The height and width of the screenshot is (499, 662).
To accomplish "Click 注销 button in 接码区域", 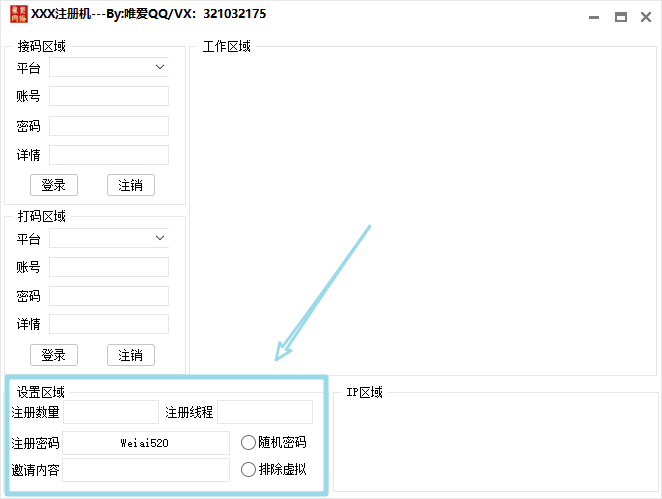I will pyautogui.click(x=131, y=185).
